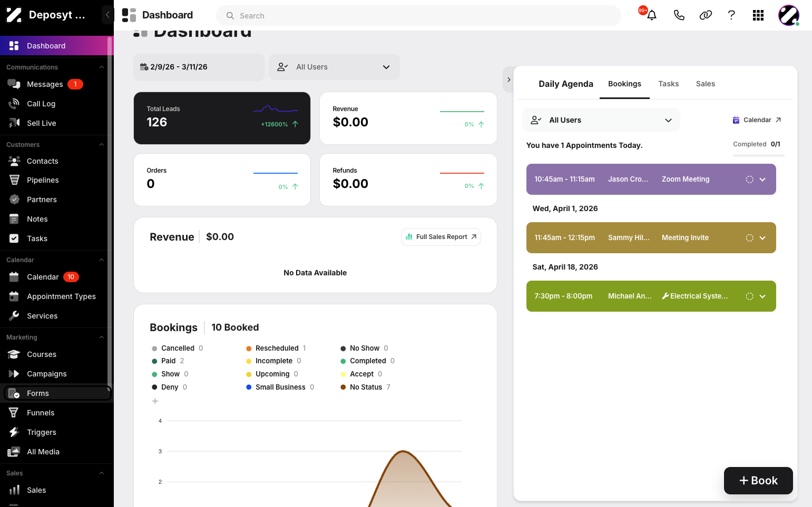Expand the 10:45am Zoom Meeting appointment
Viewport: 812px width, 507px height.
coord(762,180)
